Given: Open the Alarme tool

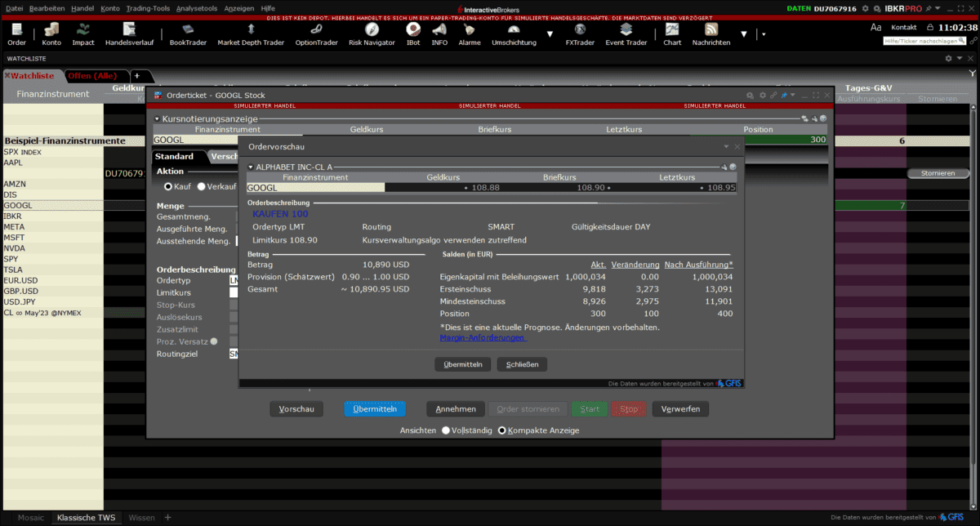Looking at the screenshot, I should pos(470,37).
